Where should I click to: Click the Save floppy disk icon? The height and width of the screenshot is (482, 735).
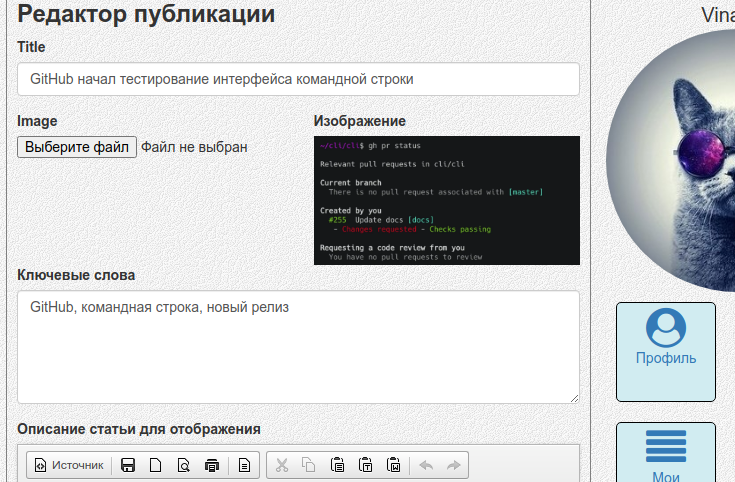128,465
